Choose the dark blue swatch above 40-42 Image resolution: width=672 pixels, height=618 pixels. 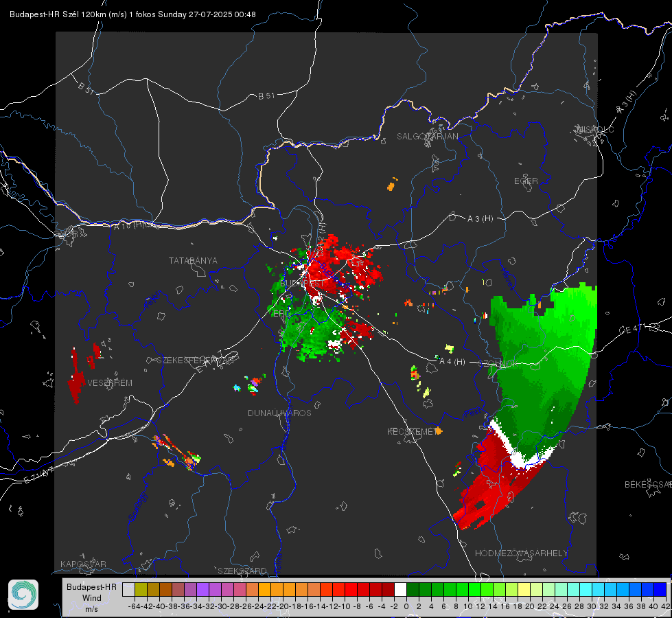[660, 589]
